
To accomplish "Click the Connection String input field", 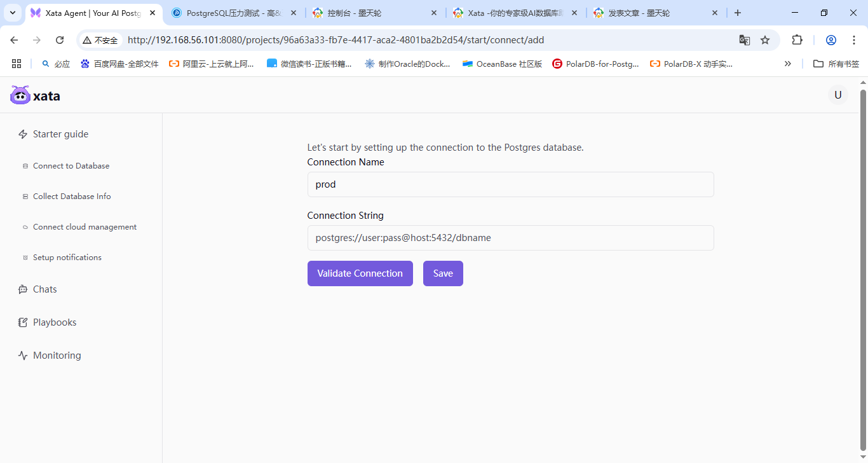I will coord(510,237).
